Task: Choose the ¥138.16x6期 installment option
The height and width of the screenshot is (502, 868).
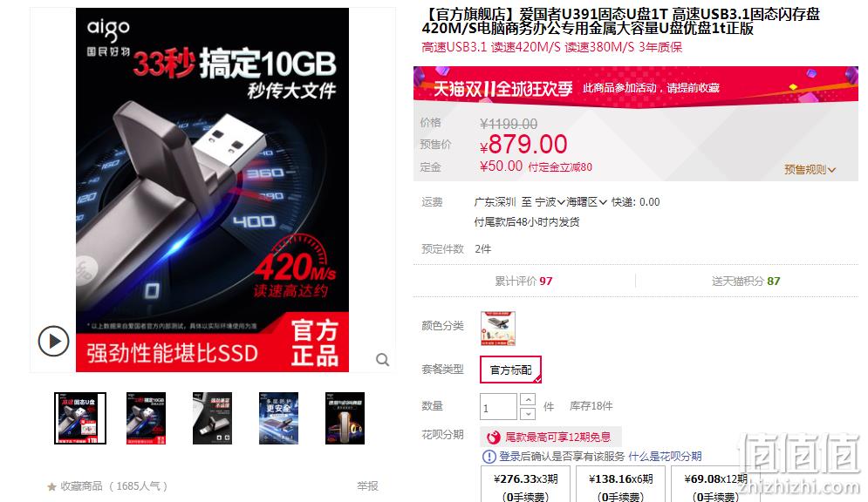Action: pos(621,485)
